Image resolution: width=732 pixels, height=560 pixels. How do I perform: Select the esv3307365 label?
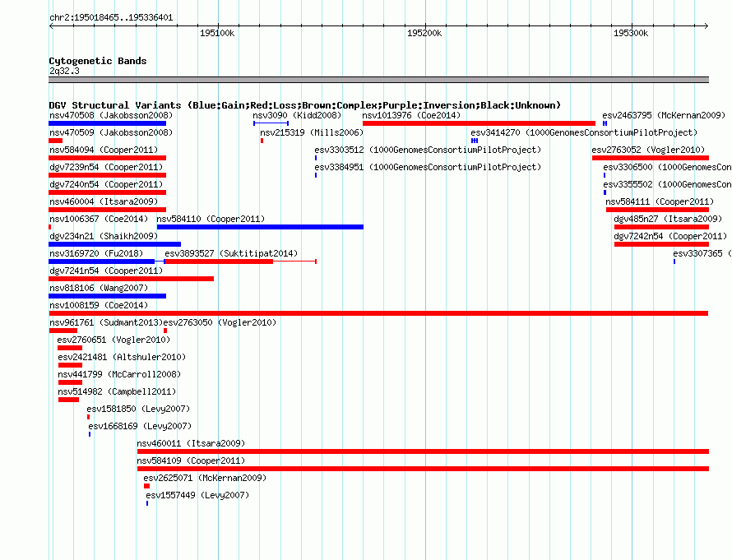[x=702, y=253]
